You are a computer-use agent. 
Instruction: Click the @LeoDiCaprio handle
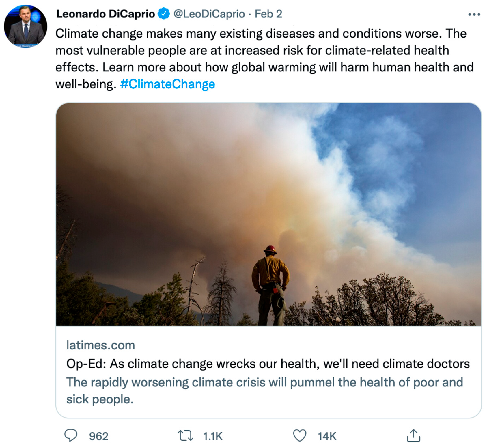(x=209, y=14)
